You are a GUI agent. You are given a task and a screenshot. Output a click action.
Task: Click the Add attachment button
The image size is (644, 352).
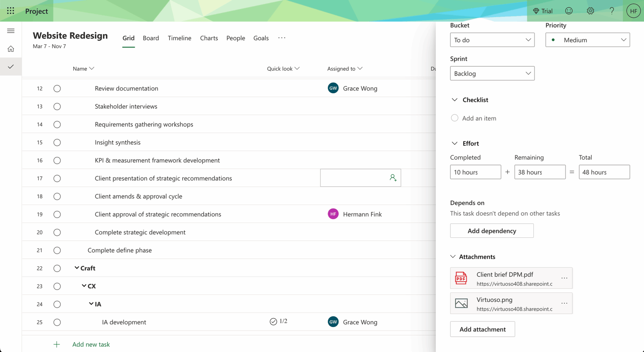482,329
